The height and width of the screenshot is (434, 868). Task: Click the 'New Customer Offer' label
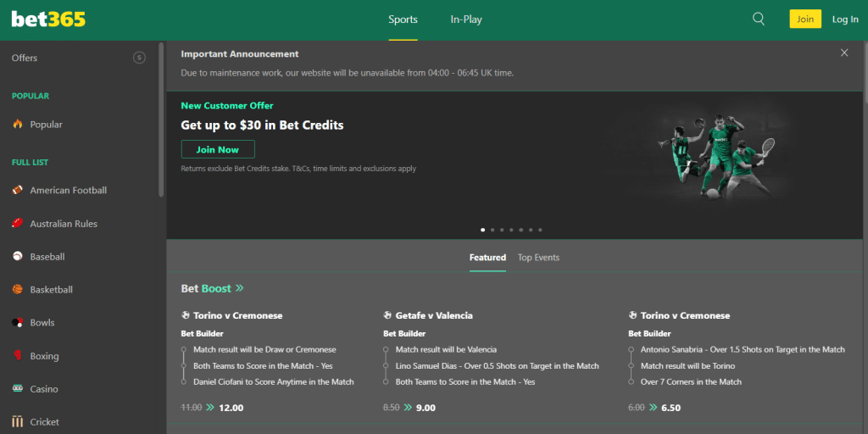point(227,106)
